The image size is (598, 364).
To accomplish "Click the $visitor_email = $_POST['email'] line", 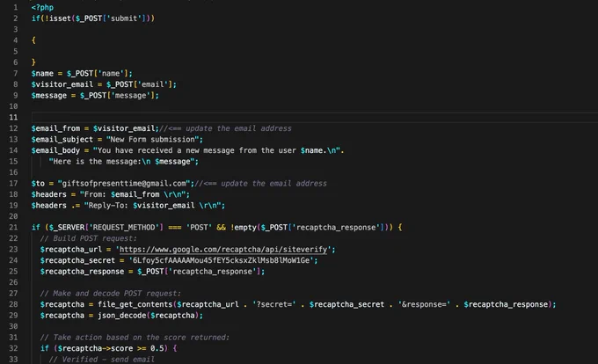I will pos(104,84).
